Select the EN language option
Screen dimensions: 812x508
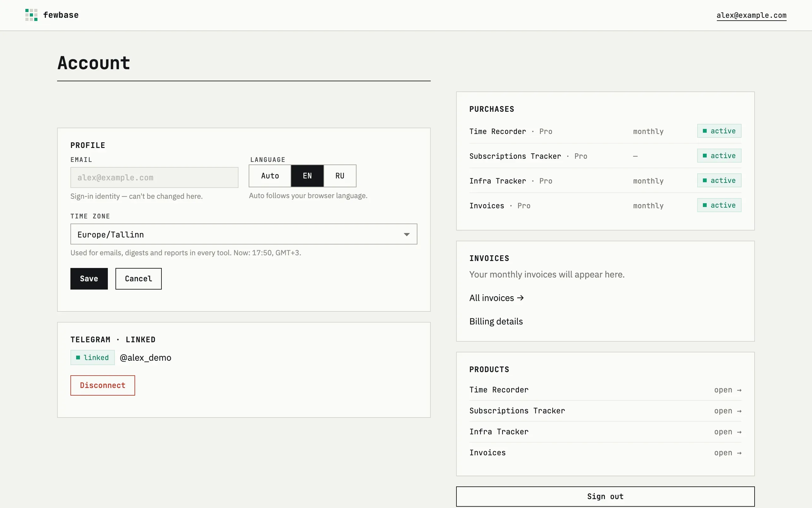point(307,176)
